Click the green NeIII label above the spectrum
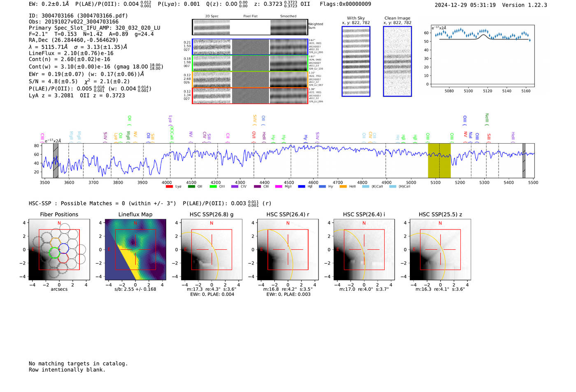576x392 pixels. (487, 119)
